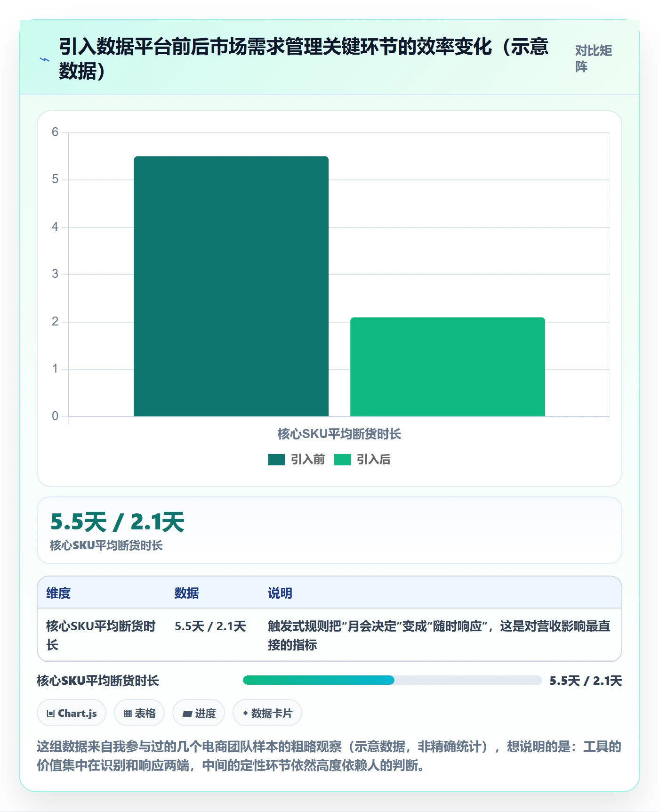Click the 引入前 legend text
This screenshot has width=659, height=812.
(x=308, y=460)
